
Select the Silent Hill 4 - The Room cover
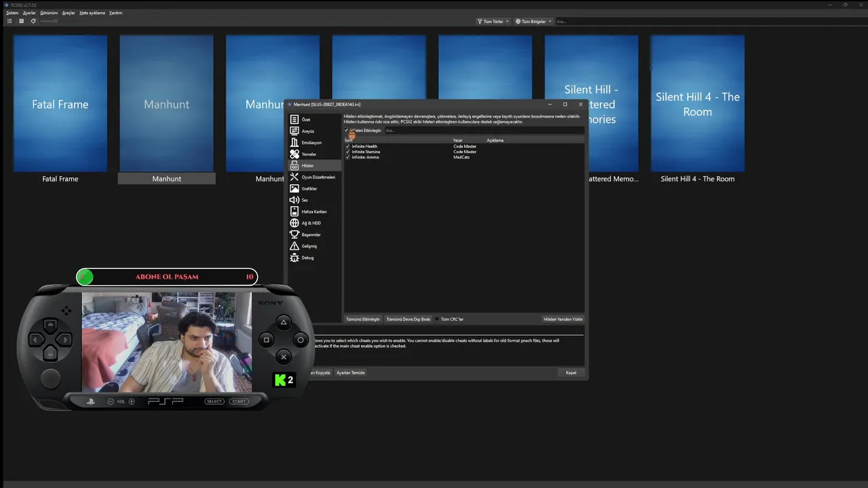click(697, 104)
